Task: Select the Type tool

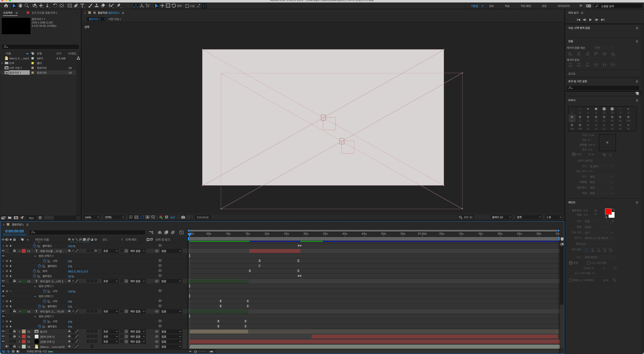Action: 82,6
